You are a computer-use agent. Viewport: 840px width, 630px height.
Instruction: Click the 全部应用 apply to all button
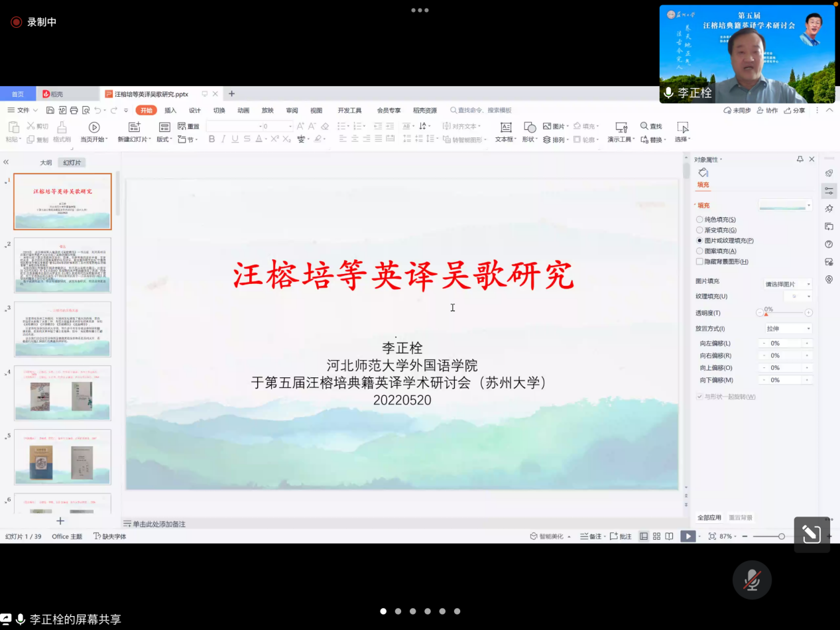(x=709, y=517)
